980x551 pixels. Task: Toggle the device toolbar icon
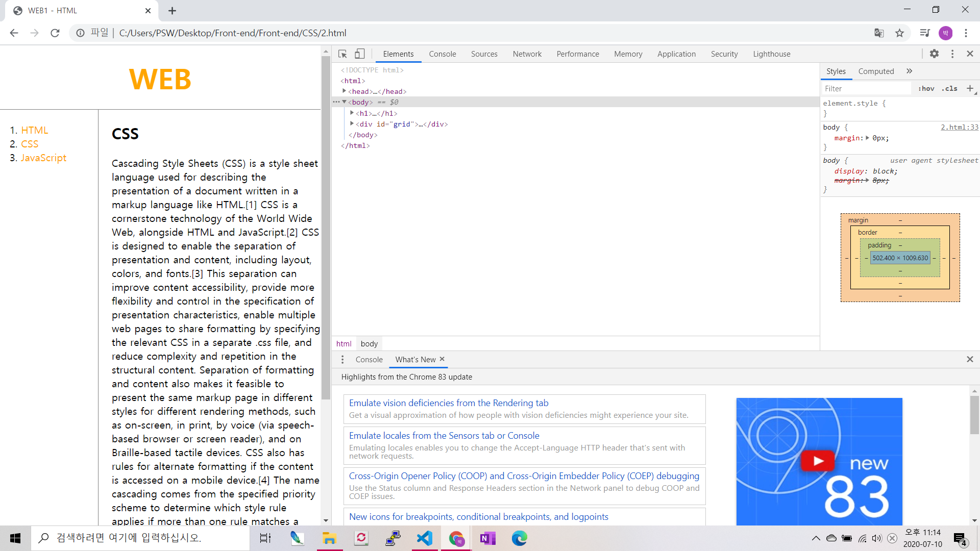[360, 54]
